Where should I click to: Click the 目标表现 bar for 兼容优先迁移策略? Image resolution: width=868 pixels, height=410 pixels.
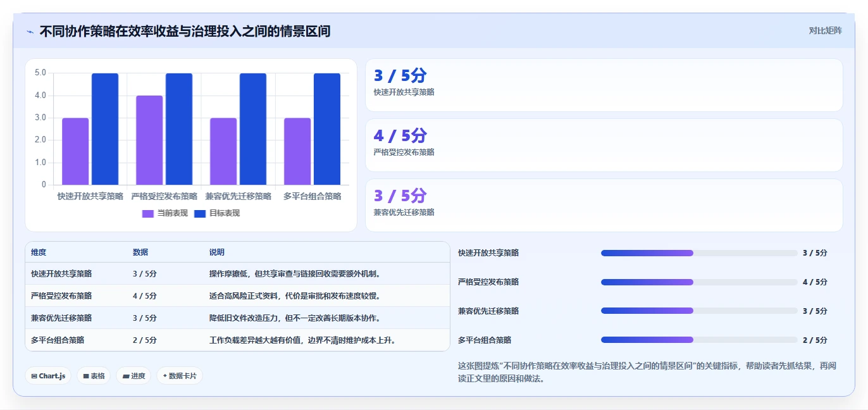(x=253, y=129)
